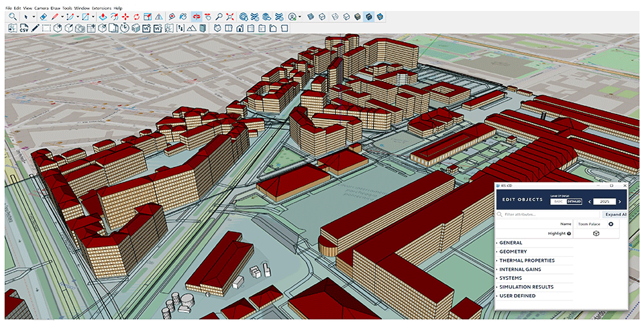Click the add building cube-plus icon
Viewport: 644px width, 325px height.
(x=57, y=28)
